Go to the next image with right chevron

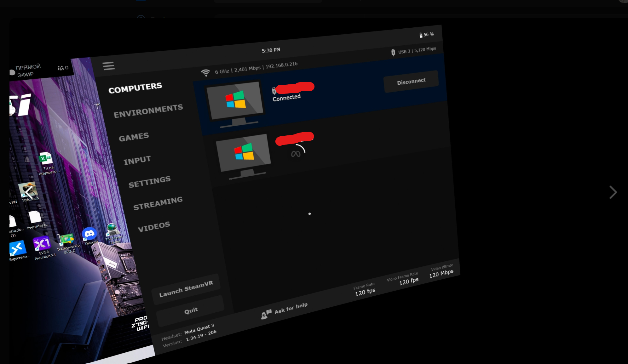coord(613,192)
